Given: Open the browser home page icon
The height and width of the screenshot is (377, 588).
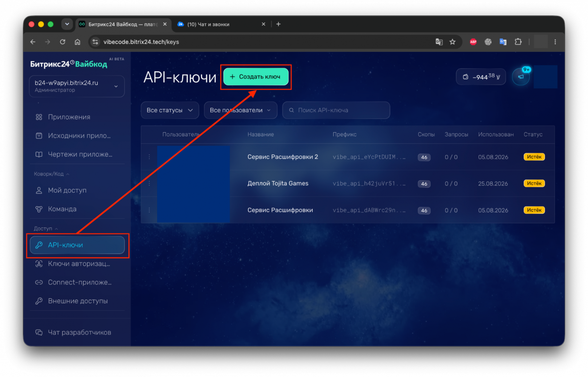Looking at the screenshot, I should tap(77, 42).
